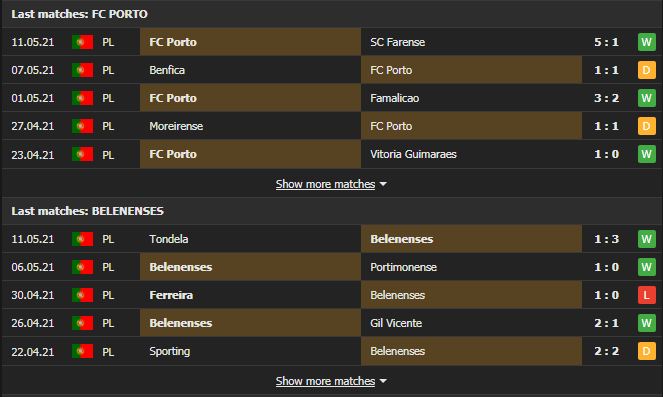Expand Show more matches under Belenenses
The height and width of the screenshot is (397, 663).
[x=325, y=381]
